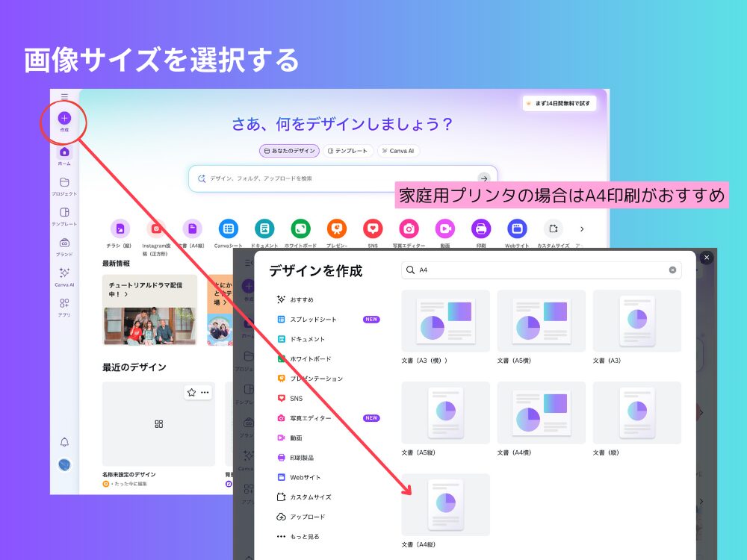The width and height of the screenshot is (747, 560).
Task: Expand the right arrow on the templates carousel
Action: click(701, 412)
